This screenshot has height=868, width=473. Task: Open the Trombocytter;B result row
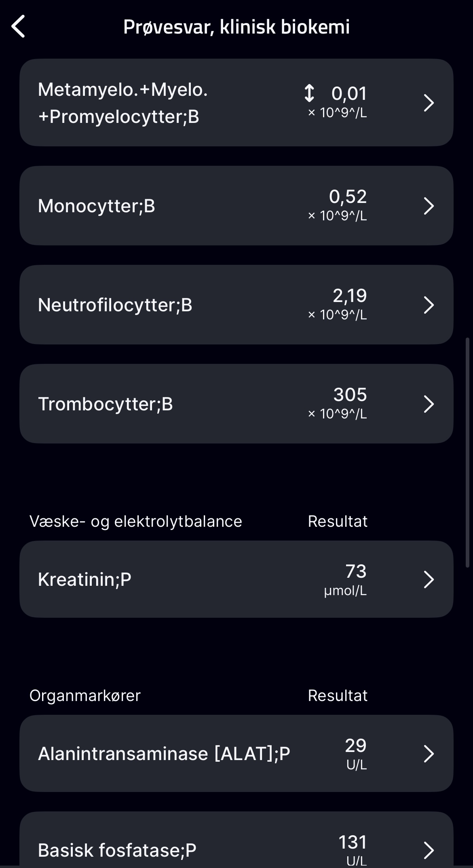pyautogui.click(x=236, y=404)
